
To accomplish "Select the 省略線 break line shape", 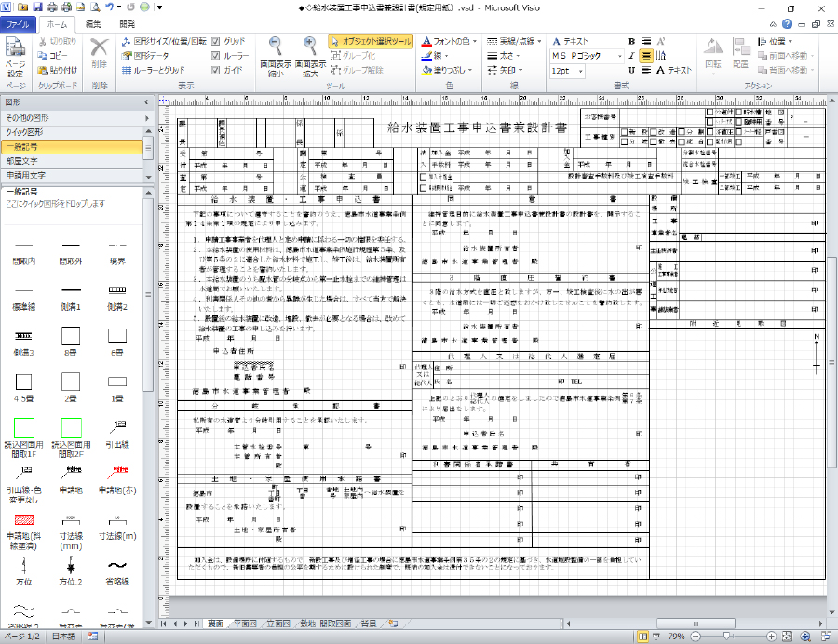I will 117,570.
